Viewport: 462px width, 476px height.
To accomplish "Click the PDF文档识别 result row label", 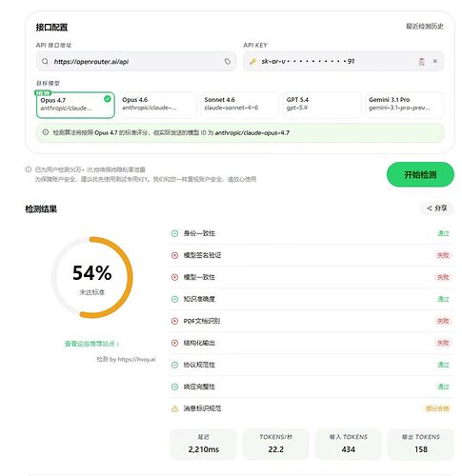I will pos(202,321).
